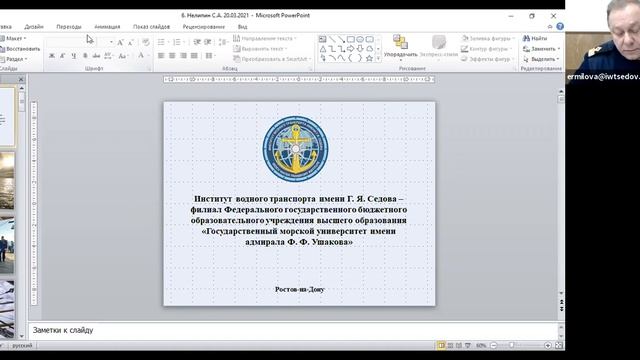The height and width of the screenshot is (360, 640).
Task: Center the text alignment
Action: 172,56
